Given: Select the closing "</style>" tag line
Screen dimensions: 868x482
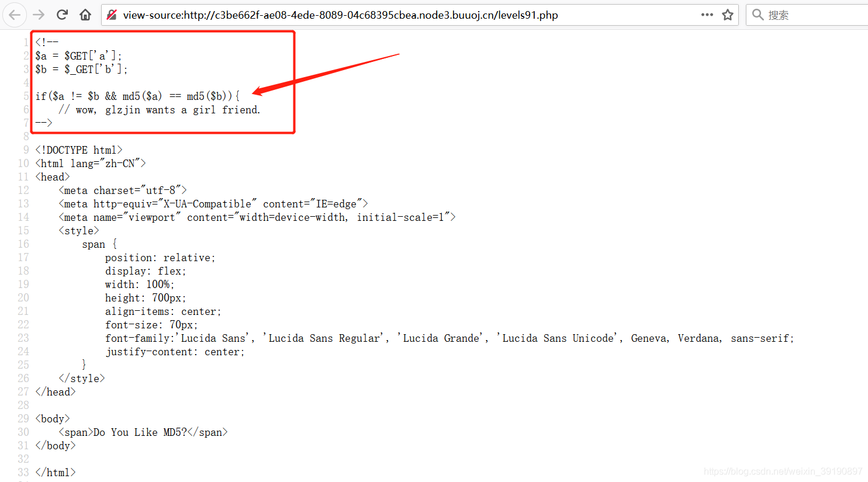Looking at the screenshot, I should point(82,379).
